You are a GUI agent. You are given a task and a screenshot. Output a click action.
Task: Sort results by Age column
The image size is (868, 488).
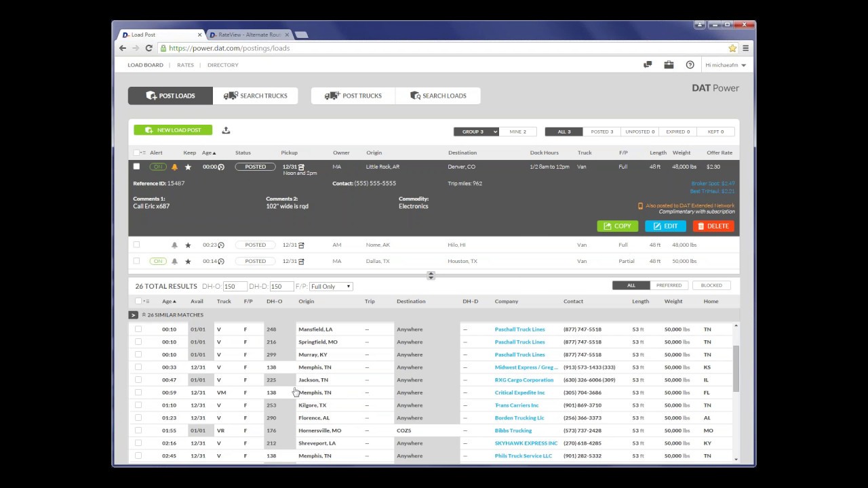click(169, 301)
